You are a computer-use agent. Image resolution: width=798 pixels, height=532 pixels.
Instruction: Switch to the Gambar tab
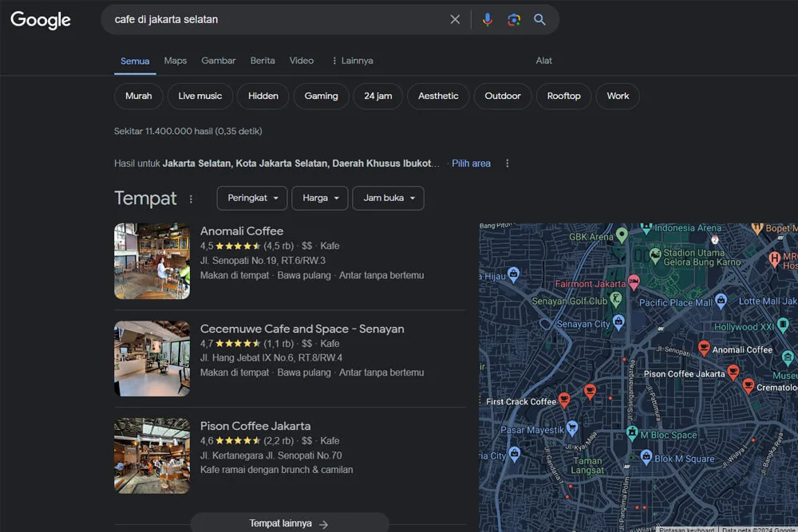coord(218,61)
